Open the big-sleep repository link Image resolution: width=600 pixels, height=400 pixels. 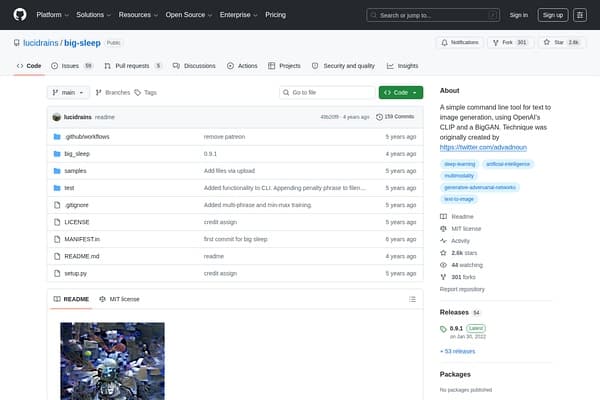82,43
